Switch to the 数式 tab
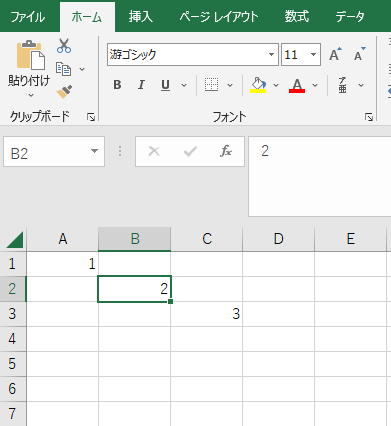This screenshot has height=426, width=391. coord(297,17)
